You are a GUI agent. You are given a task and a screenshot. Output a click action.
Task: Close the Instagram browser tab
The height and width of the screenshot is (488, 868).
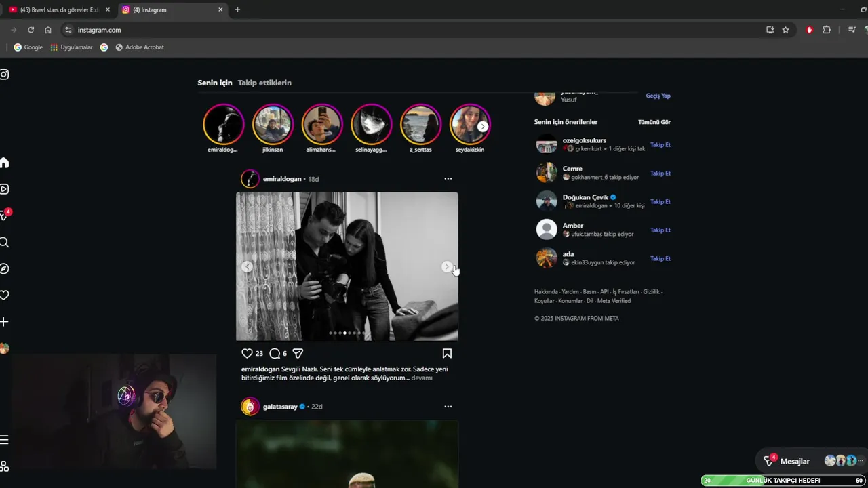[220, 9]
